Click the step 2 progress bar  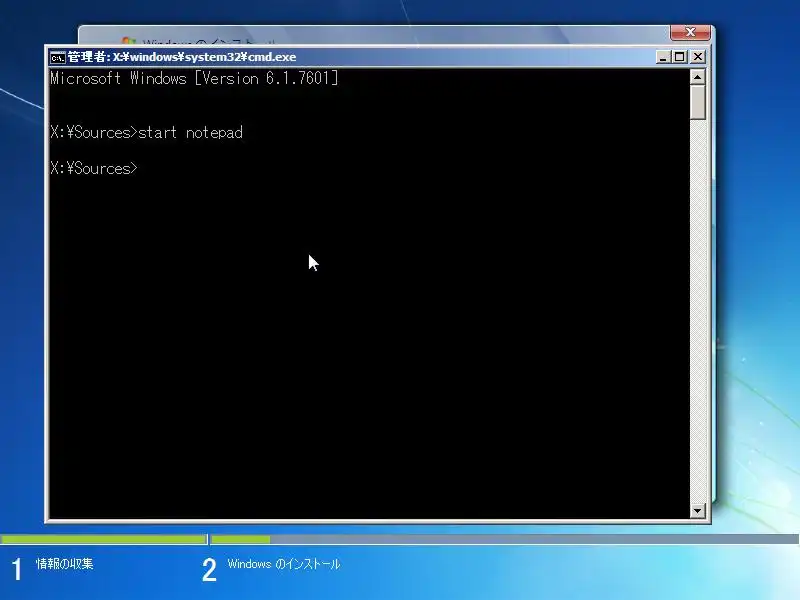tap(505, 539)
